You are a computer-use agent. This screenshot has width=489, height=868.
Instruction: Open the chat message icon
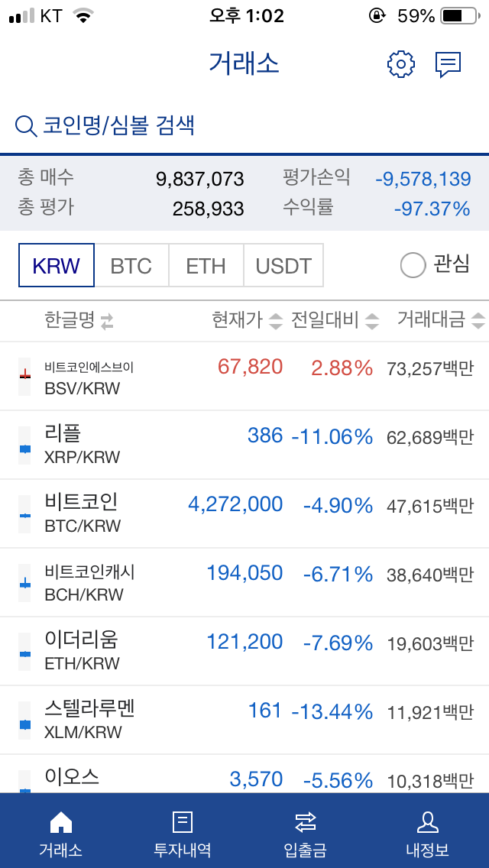tap(448, 65)
